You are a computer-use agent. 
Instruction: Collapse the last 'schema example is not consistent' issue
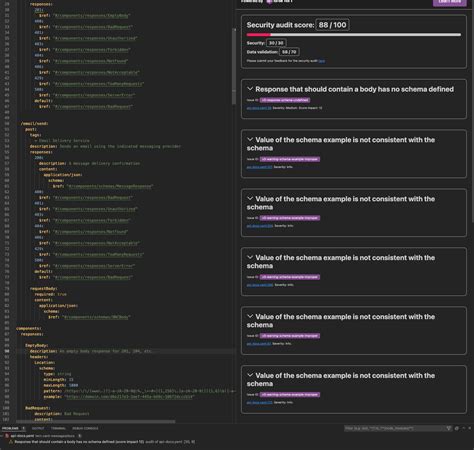(x=250, y=375)
